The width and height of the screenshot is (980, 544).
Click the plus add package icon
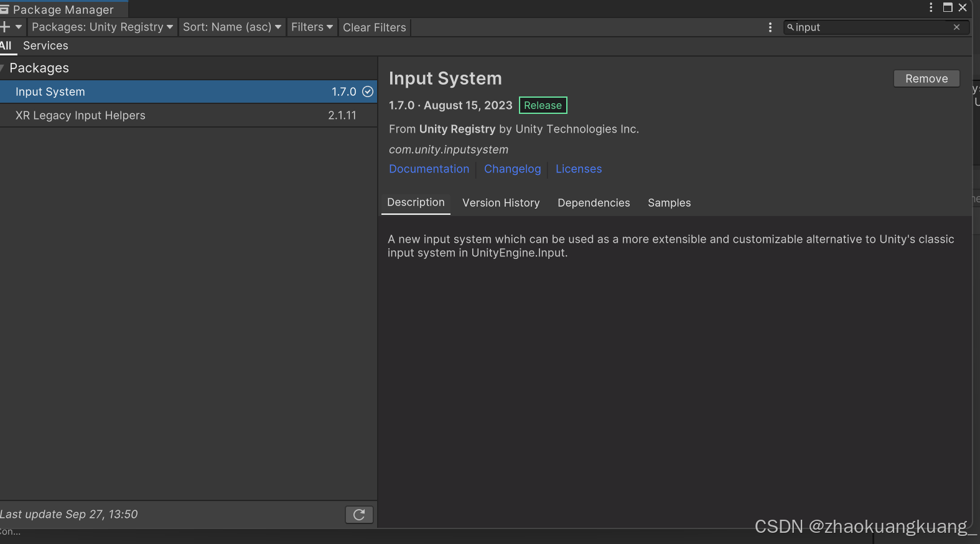[x=5, y=27]
